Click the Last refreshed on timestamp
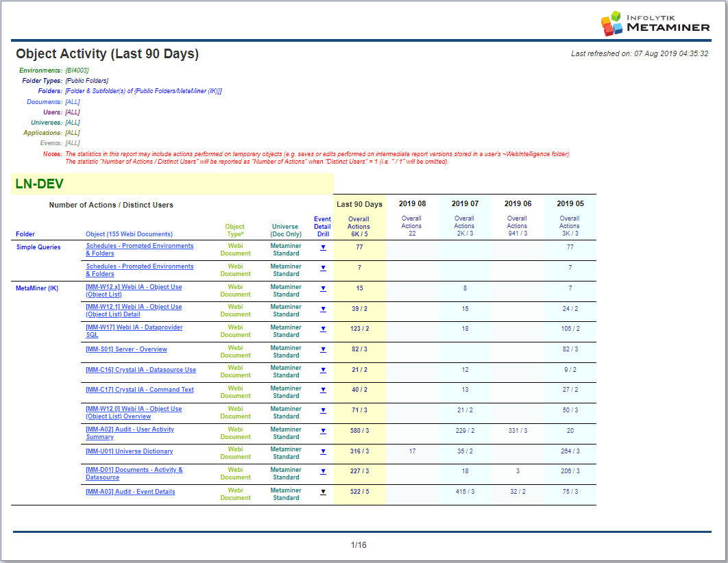 (640, 54)
